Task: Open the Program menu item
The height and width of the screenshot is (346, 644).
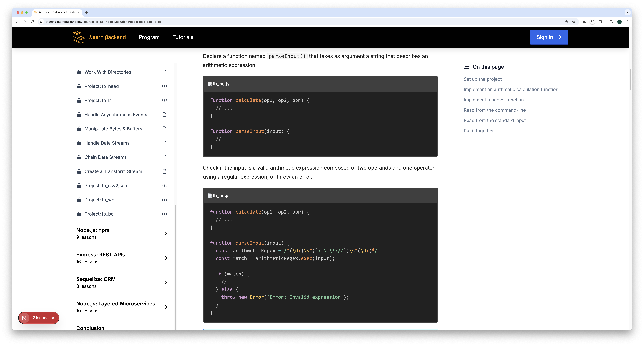Action: 149,37
